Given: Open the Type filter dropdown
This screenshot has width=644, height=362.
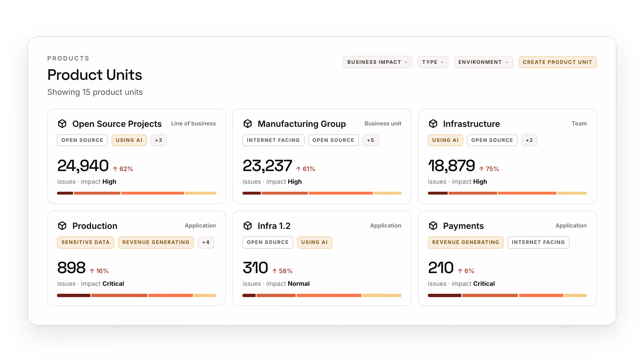Looking at the screenshot, I should pos(433,62).
